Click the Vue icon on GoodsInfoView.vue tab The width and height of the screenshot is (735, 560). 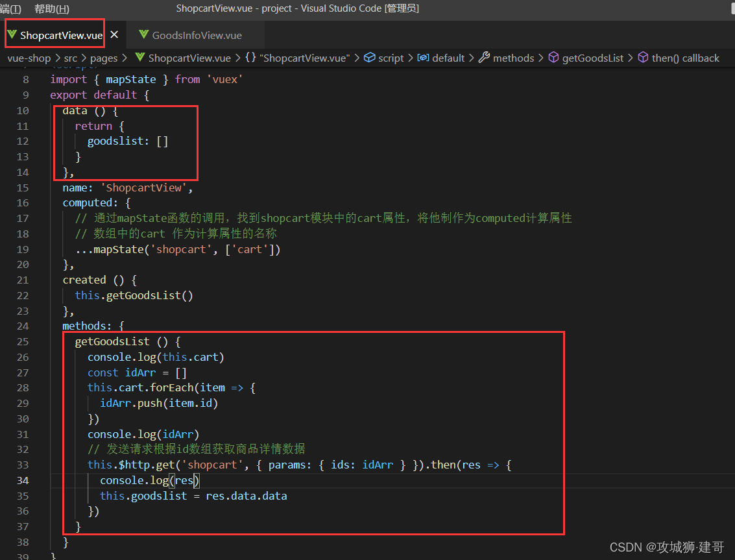[x=143, y=34]
